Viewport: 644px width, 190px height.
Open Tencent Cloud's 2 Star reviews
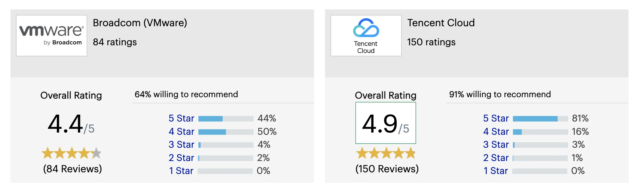pyautogui.click(x=496, y=158)
